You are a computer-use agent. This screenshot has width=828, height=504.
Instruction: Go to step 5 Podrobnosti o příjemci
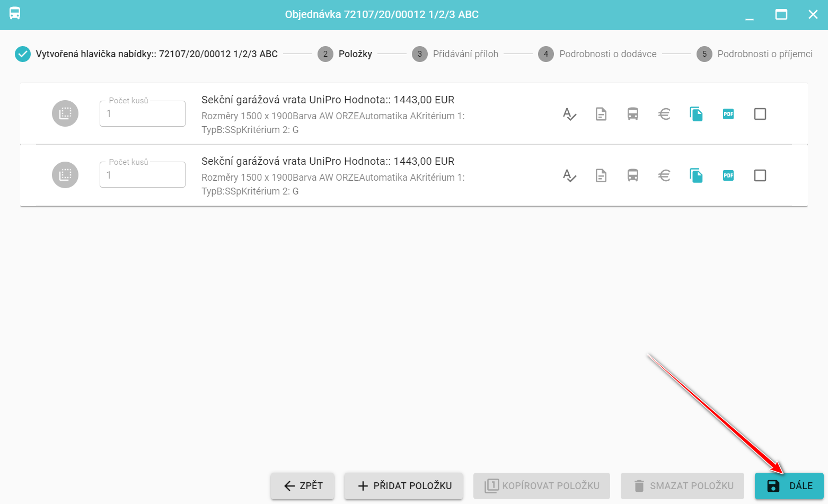click(x=755, y=54)
